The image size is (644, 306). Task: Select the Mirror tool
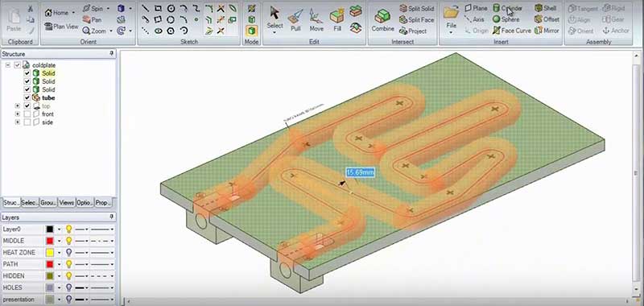tap(547, 31)
